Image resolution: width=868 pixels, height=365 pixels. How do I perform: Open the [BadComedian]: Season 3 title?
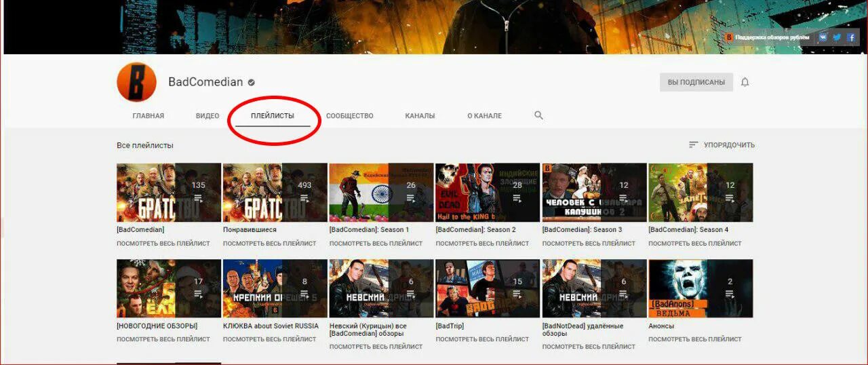(583, 230)
